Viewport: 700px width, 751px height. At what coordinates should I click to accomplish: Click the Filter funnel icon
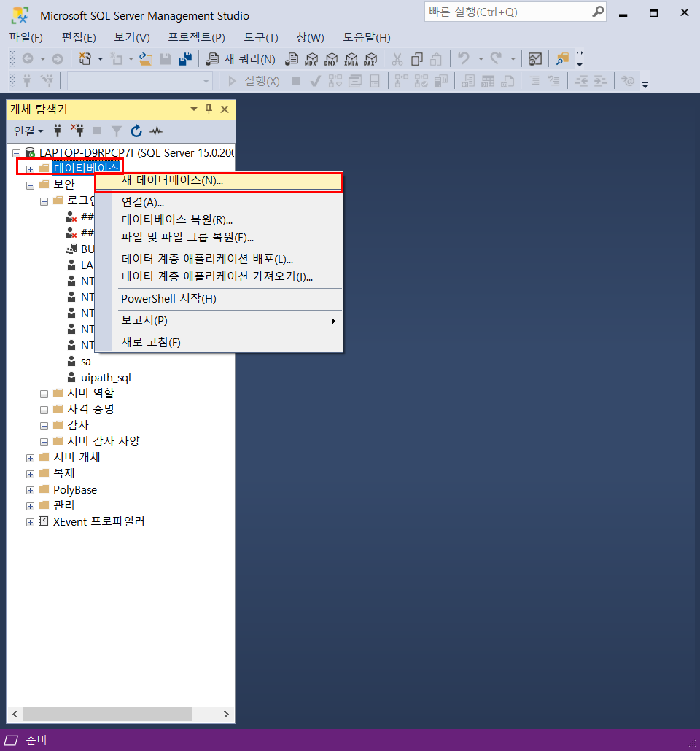(x=117, y=131)
